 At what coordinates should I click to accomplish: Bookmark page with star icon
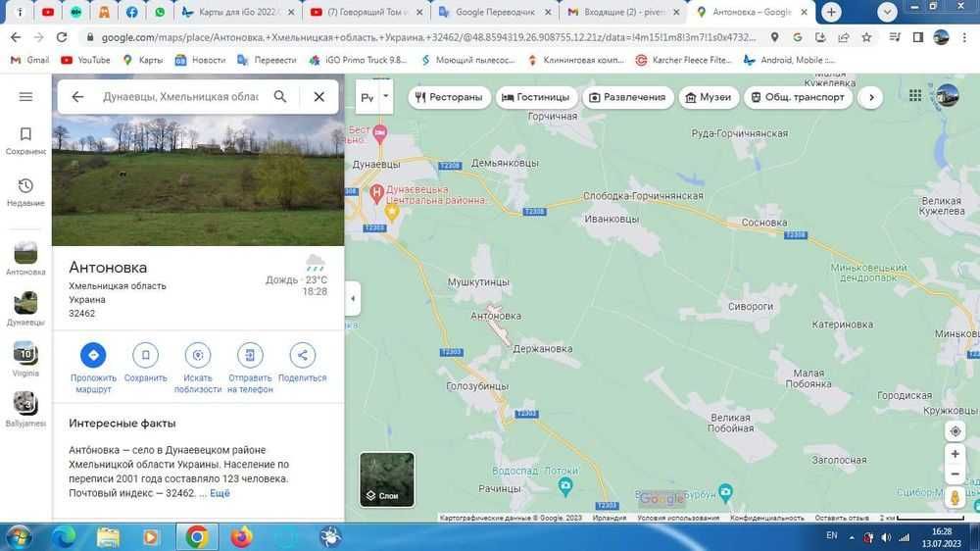(x=866, y=37)
